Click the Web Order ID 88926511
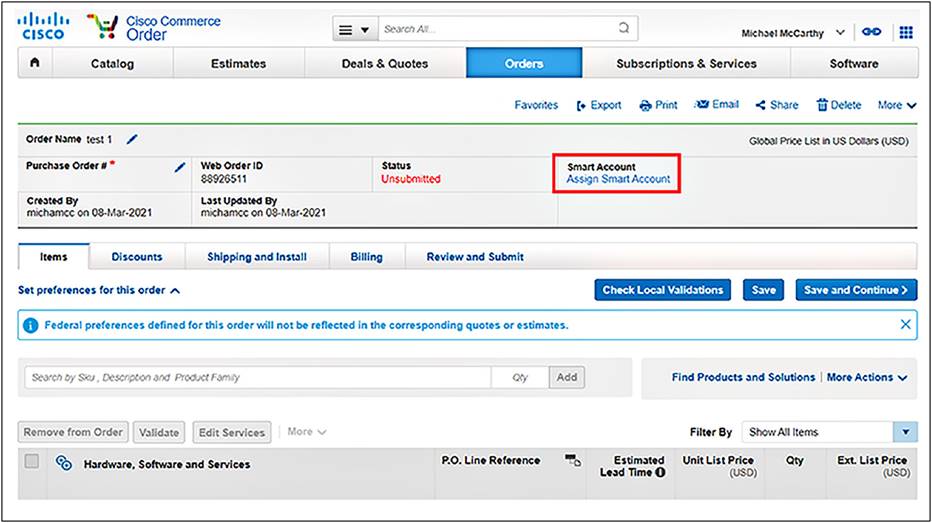932x523 pixels. 223,179
